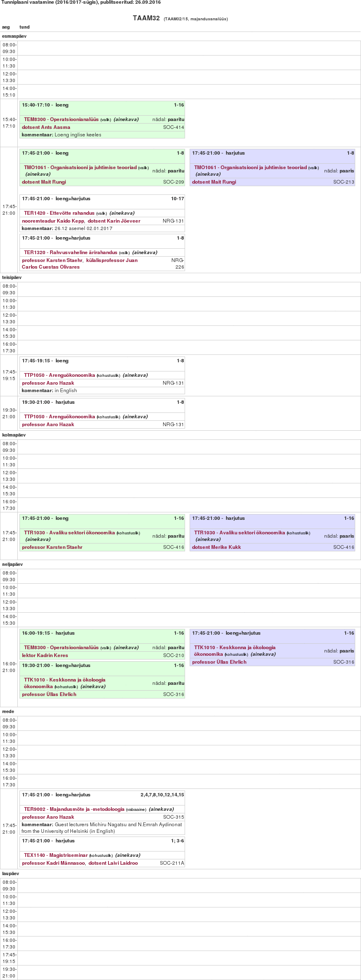Select dotsent Karin Jõeveer link
Viewport: 361px width, 980px height.
point(114,221)
